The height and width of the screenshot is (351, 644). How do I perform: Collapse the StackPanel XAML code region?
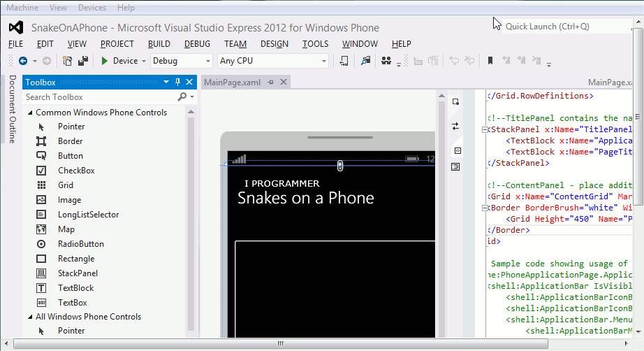485,129
